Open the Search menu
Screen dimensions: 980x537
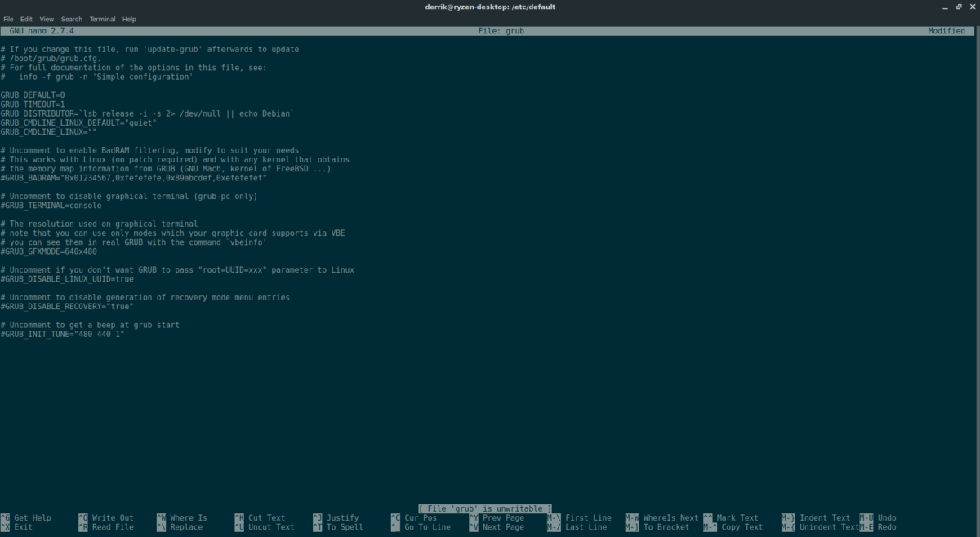click(72, 19)
